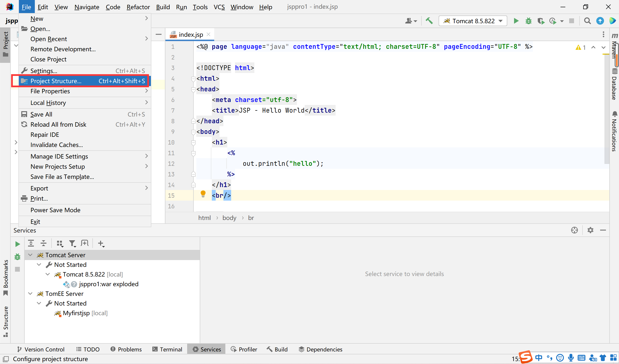Toggle Power Save Mode in File menu

point(85,210)
